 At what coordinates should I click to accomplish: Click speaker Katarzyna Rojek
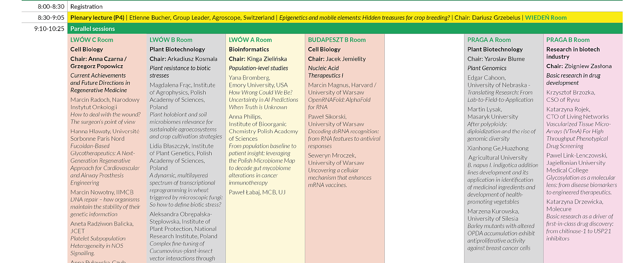[578, 113]
